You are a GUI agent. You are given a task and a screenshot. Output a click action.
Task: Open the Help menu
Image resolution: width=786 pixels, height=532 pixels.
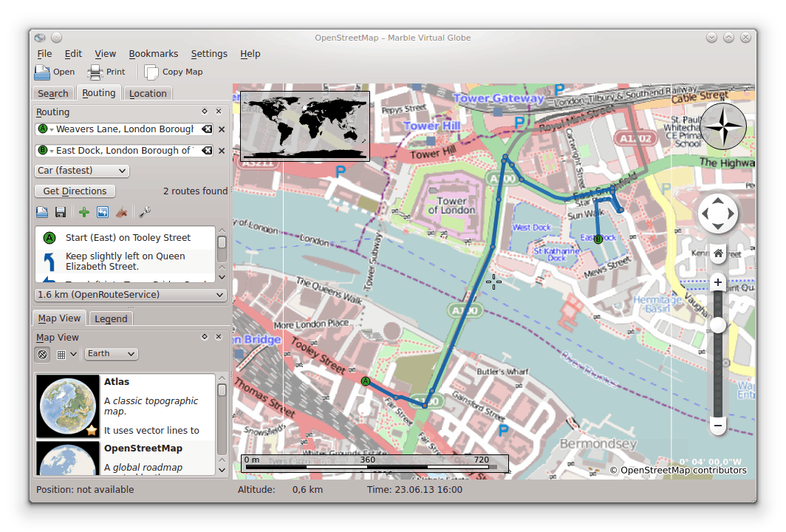[250, 54]
